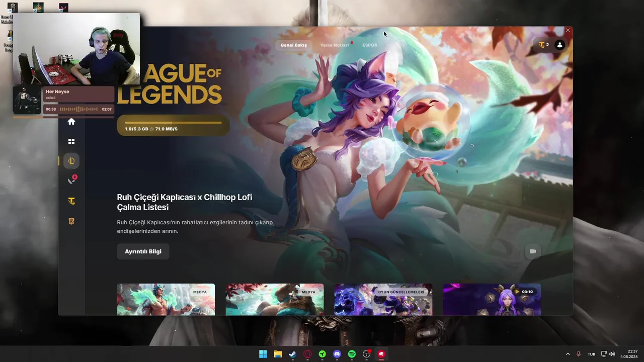Open the ESPOR tab

370,45
